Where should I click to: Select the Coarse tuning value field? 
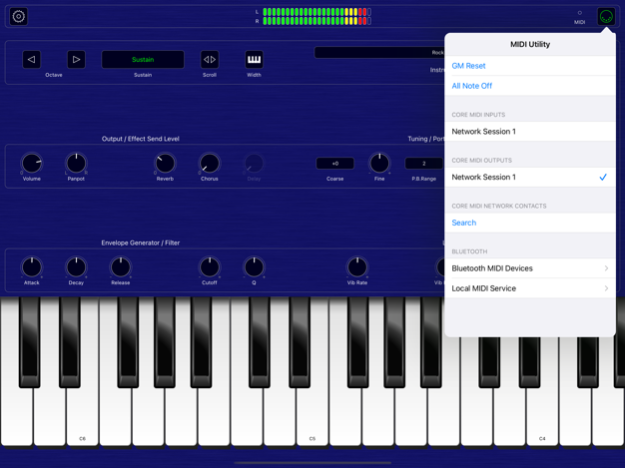pyautogui.click(x=335, y=163)
